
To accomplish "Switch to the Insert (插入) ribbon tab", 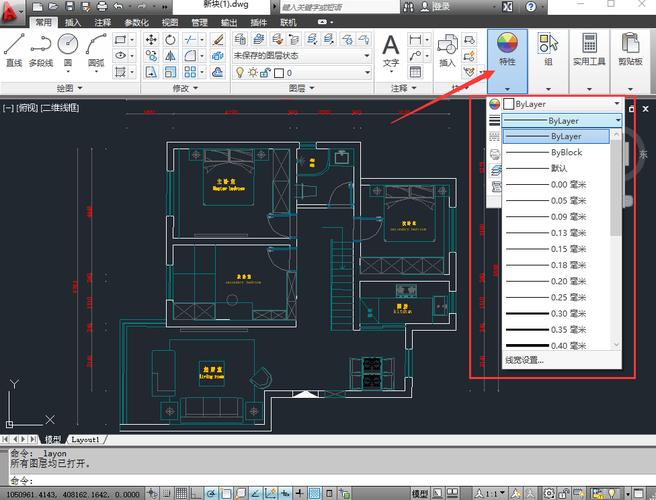I will [73, 22].
